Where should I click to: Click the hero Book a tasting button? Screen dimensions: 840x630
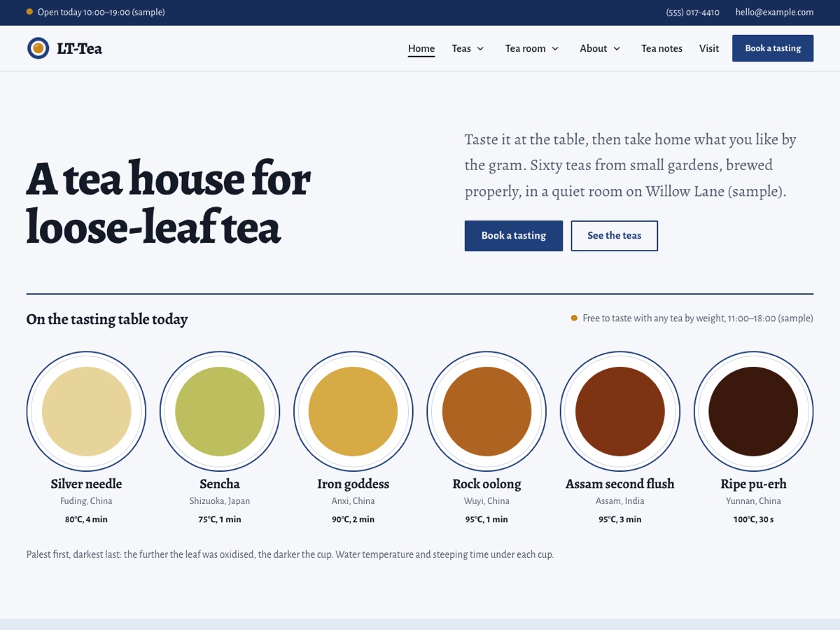click(514, 236)
